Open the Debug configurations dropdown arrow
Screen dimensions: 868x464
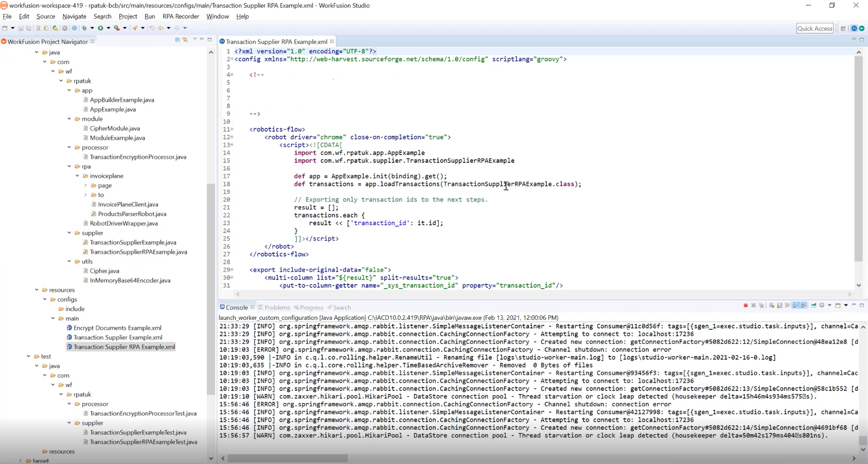pos(92,28)
